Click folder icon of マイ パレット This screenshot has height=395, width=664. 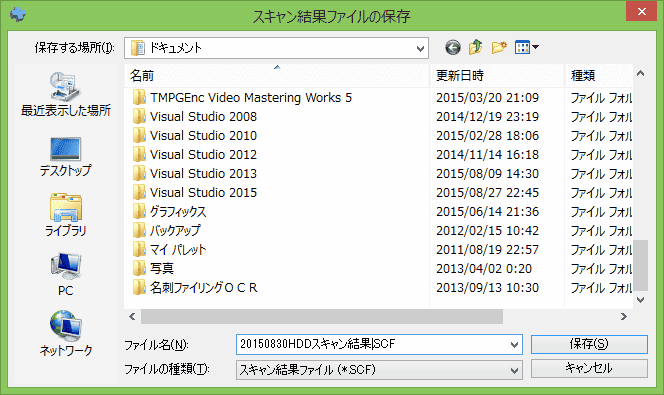coord(139,250)
